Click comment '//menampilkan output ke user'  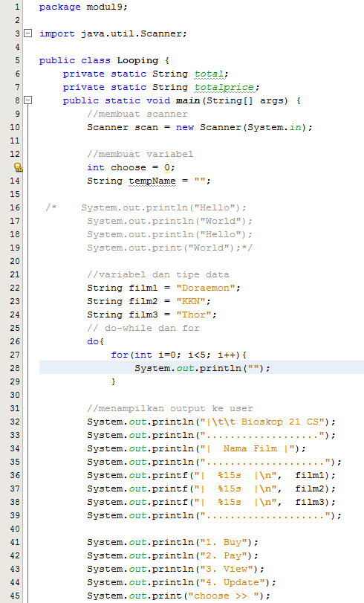(x=170, y=408)
